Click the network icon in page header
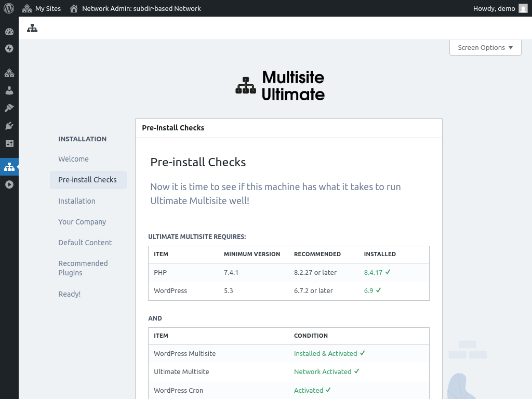The image size is (532, 399). (x=32, y=28)
